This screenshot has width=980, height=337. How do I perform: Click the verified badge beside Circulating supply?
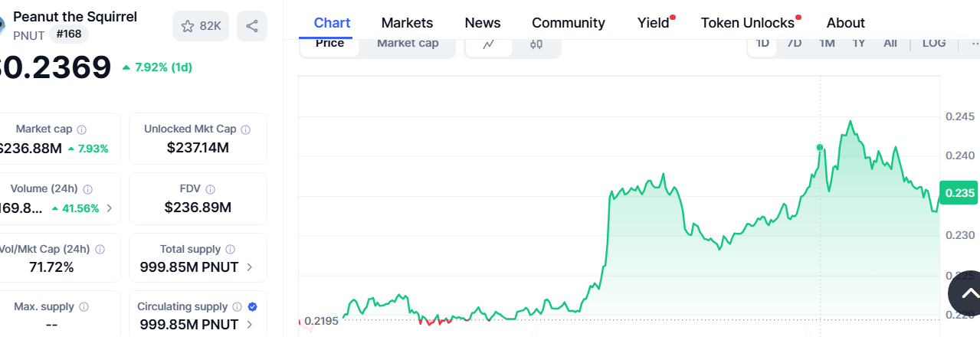[x=252, y=306]
